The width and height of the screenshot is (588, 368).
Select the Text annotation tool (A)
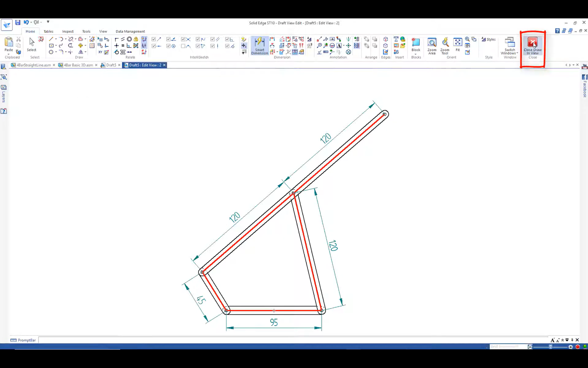coord(339,46)
